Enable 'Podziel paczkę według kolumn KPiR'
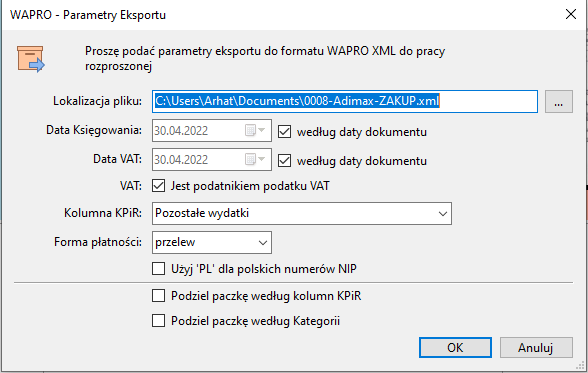Viewport: 588px width, 373px height. (x=158, y=296)
